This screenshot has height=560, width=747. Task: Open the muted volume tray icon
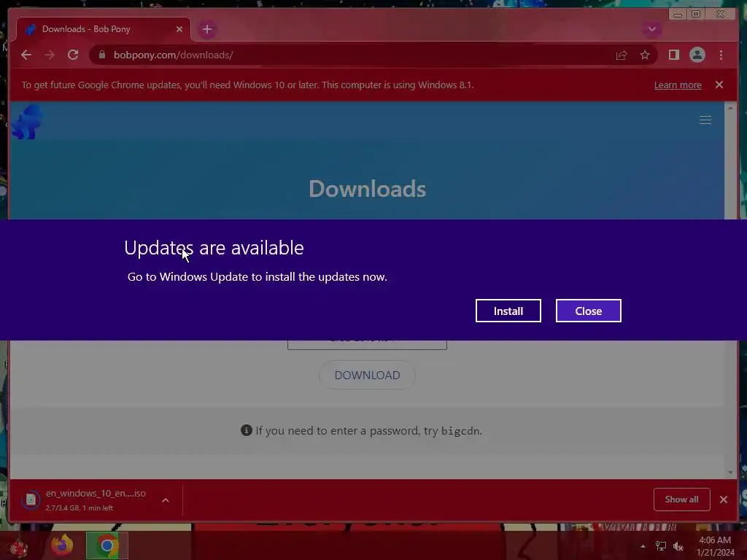click(678, 546)
